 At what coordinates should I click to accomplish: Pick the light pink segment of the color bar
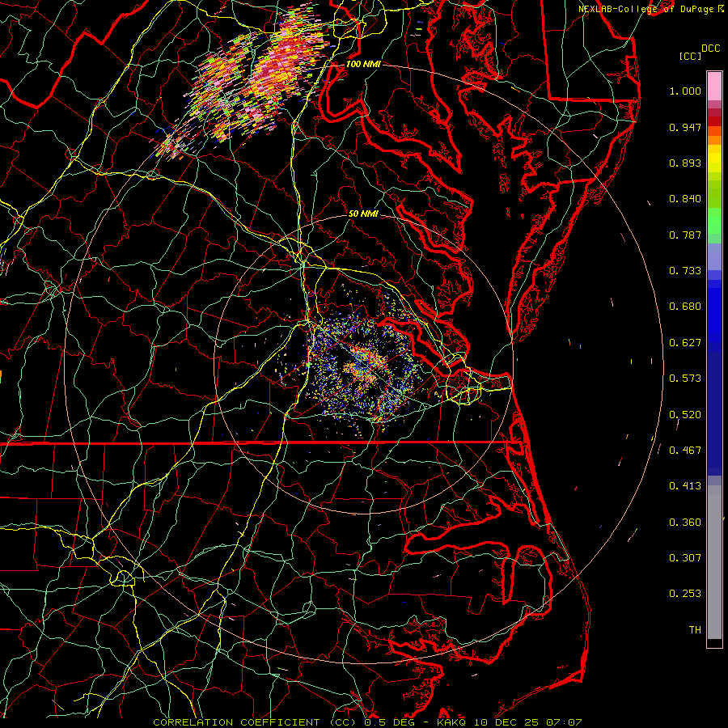pos(714,86)
